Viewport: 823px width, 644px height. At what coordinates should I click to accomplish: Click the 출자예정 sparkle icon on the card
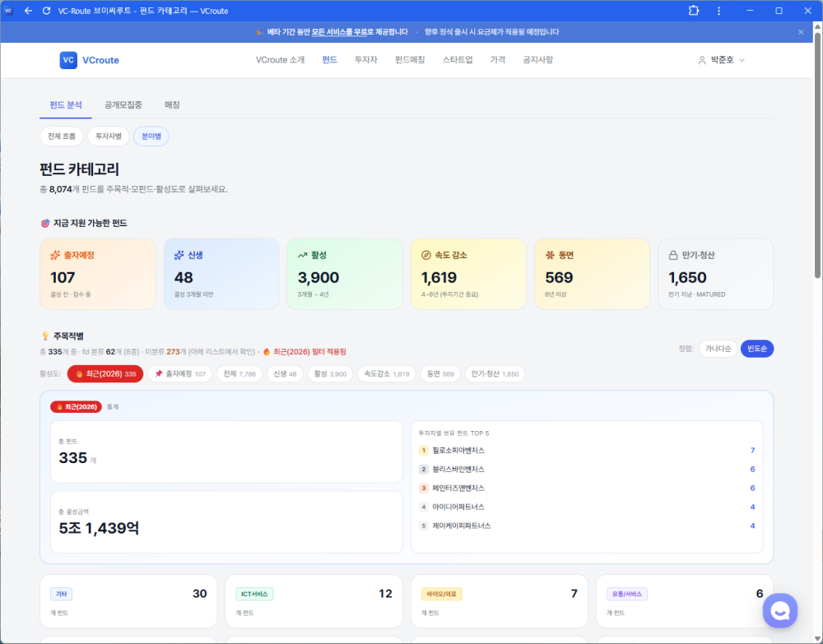coord(55,256)
